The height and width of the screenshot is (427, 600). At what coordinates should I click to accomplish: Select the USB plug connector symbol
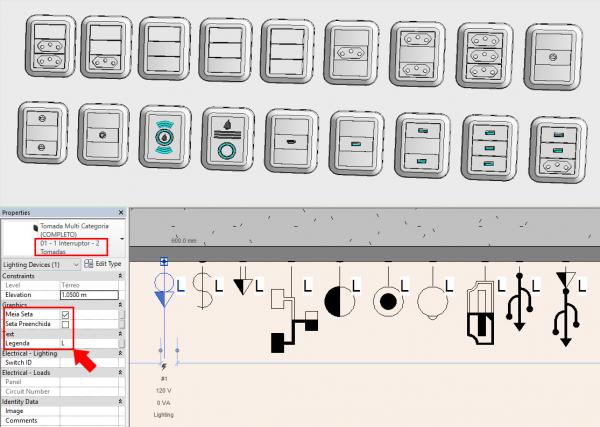[x=481, y=313]
